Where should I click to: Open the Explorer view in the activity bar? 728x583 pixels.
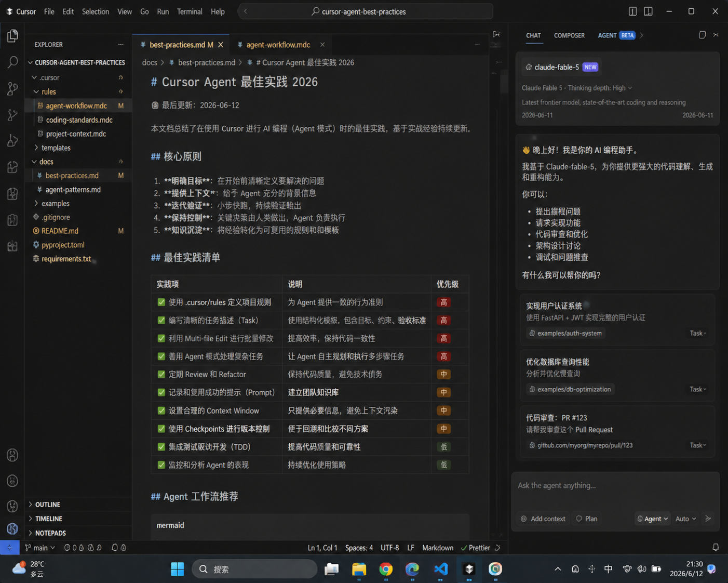tap(12, 36)
